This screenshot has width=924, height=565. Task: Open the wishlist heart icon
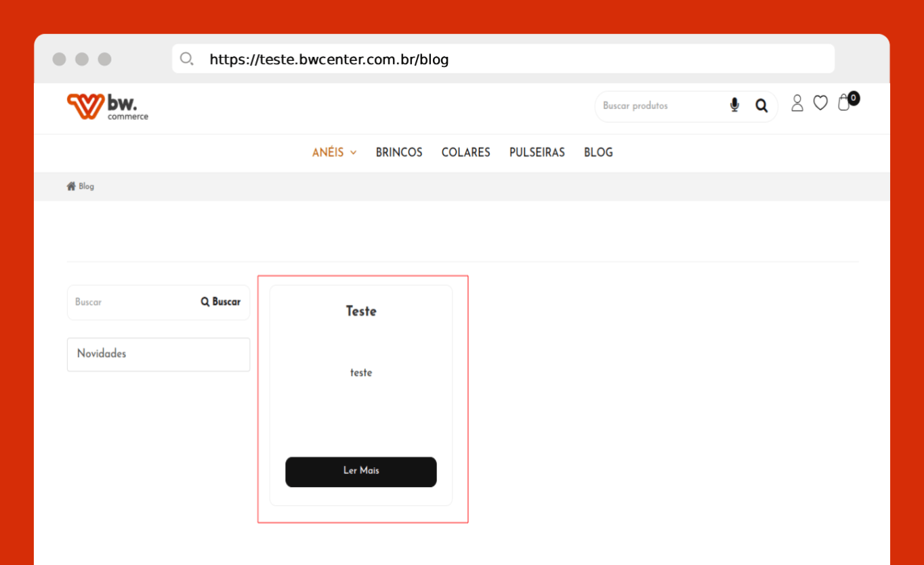coord(820,103)
